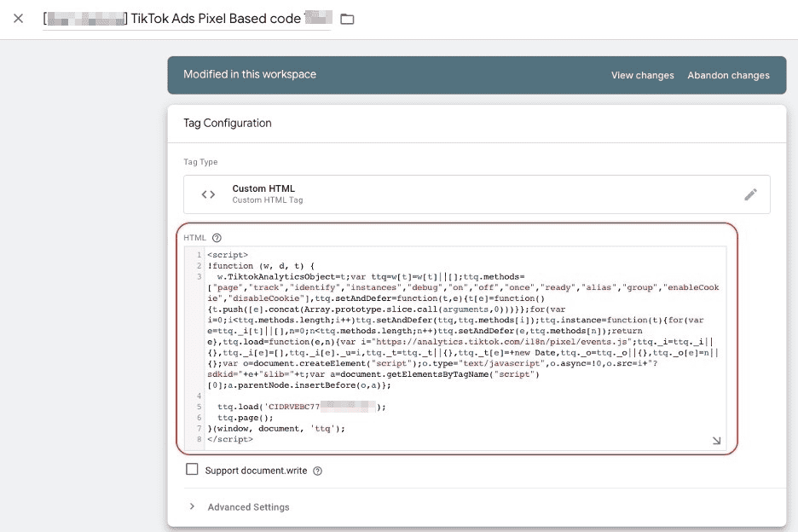This screenshot has width=798, height=532.
Task: Edit tag type with the pencil icon
Action: pyautogui.click(x=750, y=194)
